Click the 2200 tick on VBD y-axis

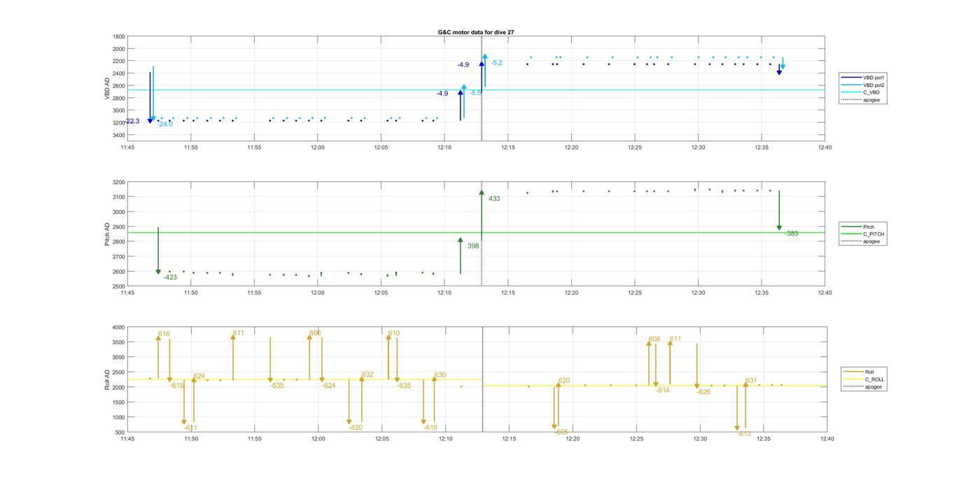click(119, 61)
